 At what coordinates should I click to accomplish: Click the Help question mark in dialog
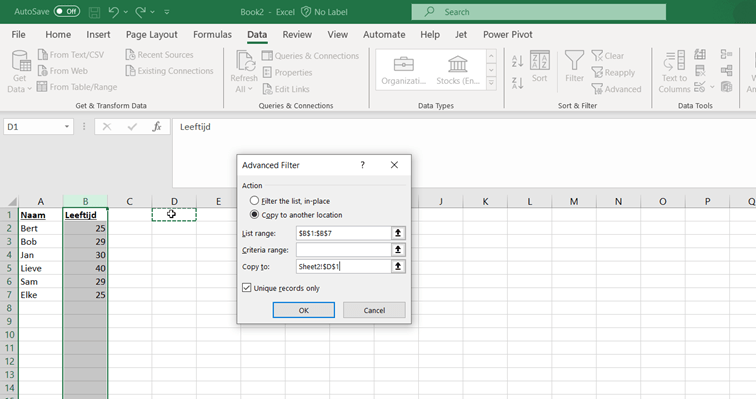(x=363, y=165)
